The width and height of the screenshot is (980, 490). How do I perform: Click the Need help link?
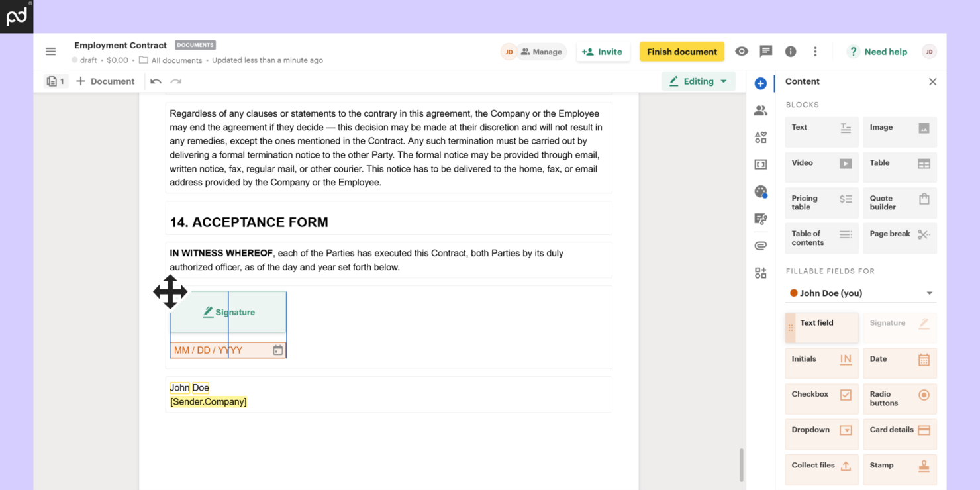[x=877, y=52]
